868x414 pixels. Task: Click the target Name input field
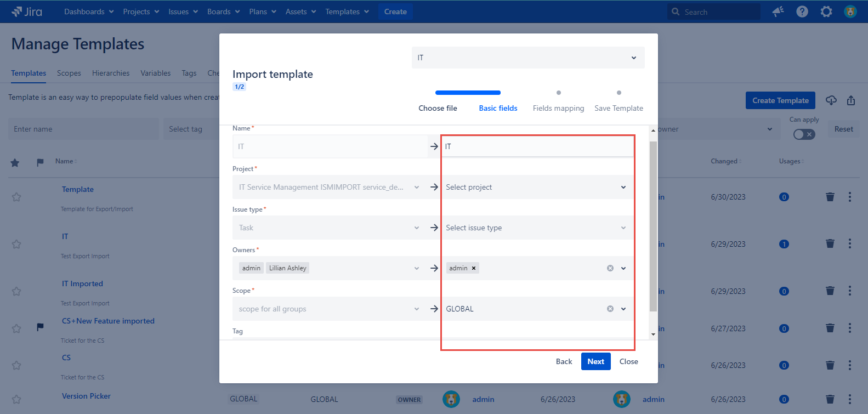tap(537, 146)
